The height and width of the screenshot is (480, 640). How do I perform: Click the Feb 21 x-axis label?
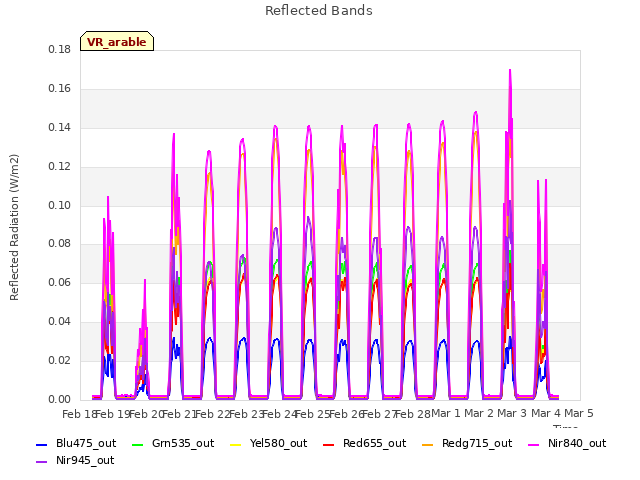(x=179, y=414)
